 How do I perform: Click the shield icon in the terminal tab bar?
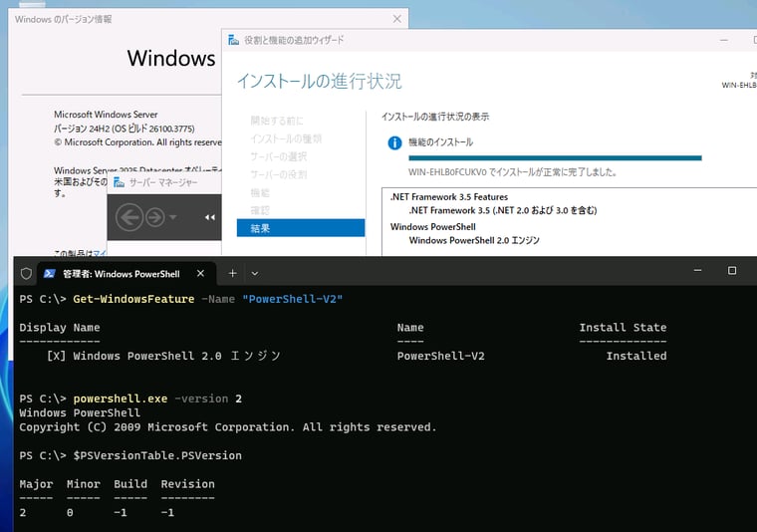[x=26, y=274]
